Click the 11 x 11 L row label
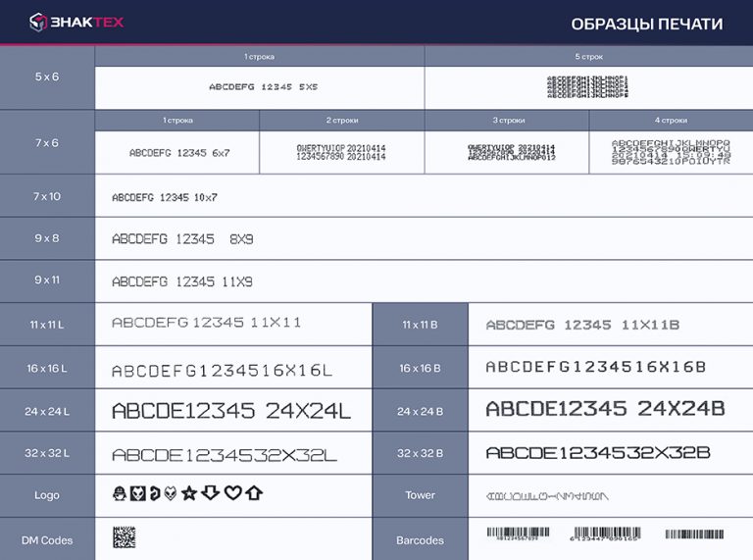The image size is (753, 560). coord(47,325)
